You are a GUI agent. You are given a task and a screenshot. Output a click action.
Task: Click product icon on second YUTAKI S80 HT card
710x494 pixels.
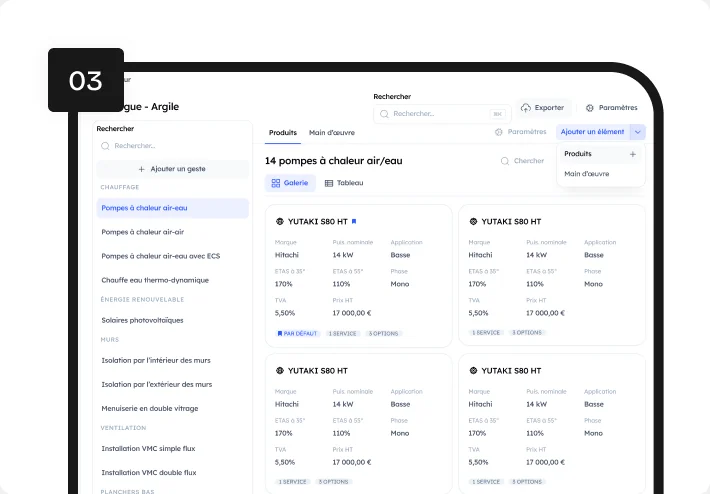473,221
